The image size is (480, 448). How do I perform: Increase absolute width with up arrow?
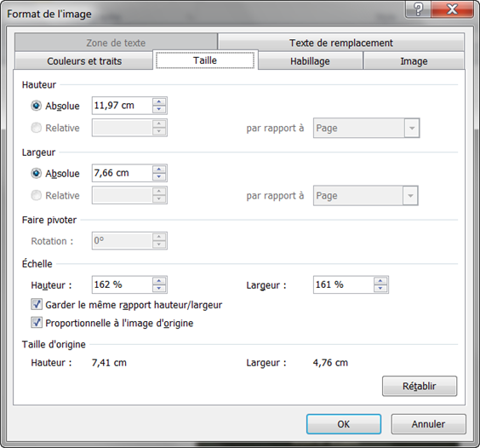(159, 169)
